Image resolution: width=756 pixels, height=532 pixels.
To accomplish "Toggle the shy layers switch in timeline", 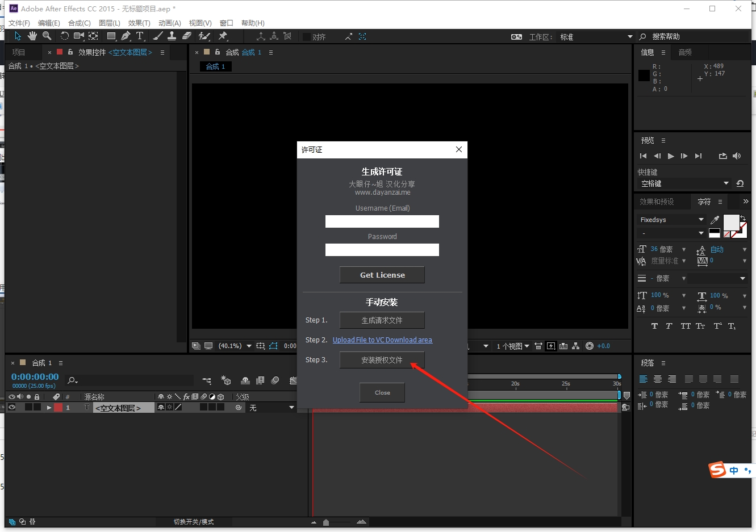I will click(x=245, y=380).
